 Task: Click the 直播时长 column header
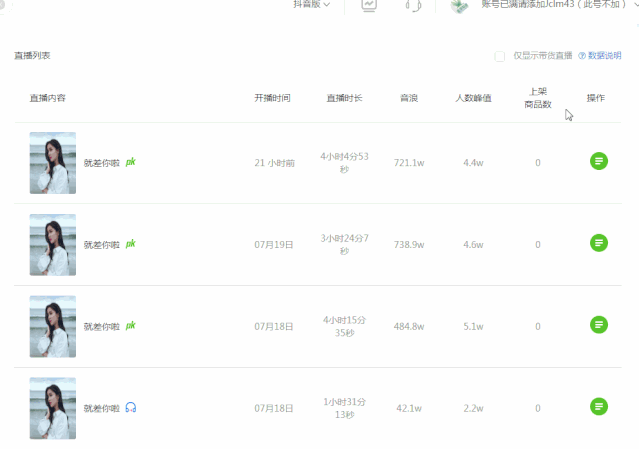[x=344, y=98]
